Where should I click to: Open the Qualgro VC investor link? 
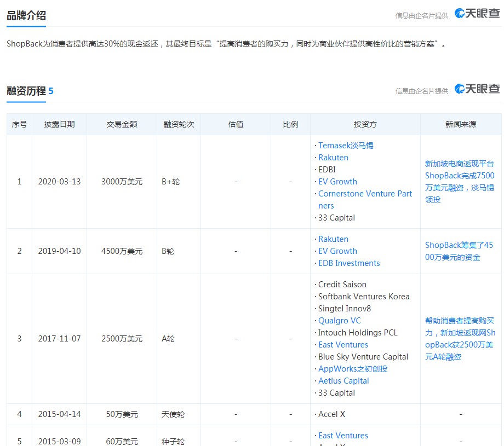[339, 321]
